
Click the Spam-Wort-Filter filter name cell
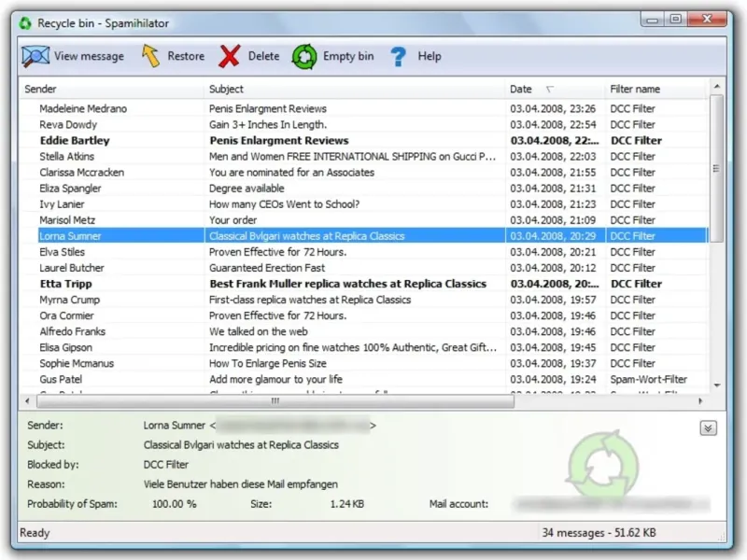point(648,380)
